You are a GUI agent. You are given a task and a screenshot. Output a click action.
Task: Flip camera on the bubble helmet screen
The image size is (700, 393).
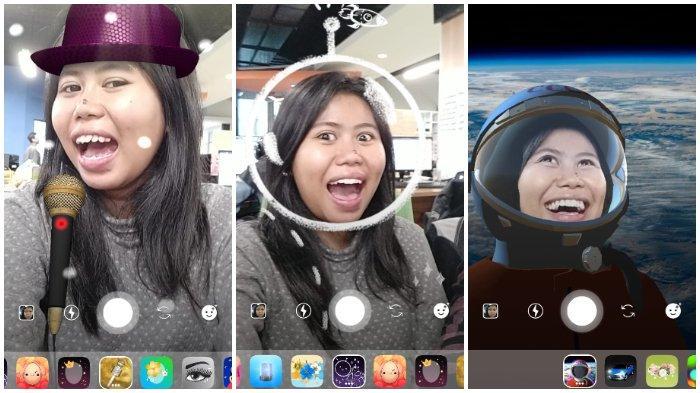(396, 311)
